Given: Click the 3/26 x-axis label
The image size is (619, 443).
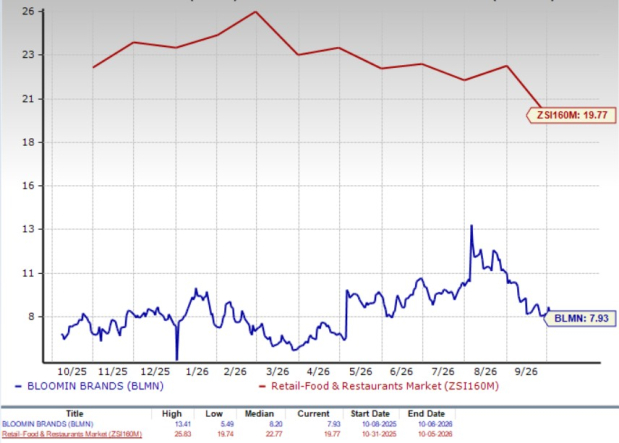Looking at the screenshot, I should click(278, 372).
